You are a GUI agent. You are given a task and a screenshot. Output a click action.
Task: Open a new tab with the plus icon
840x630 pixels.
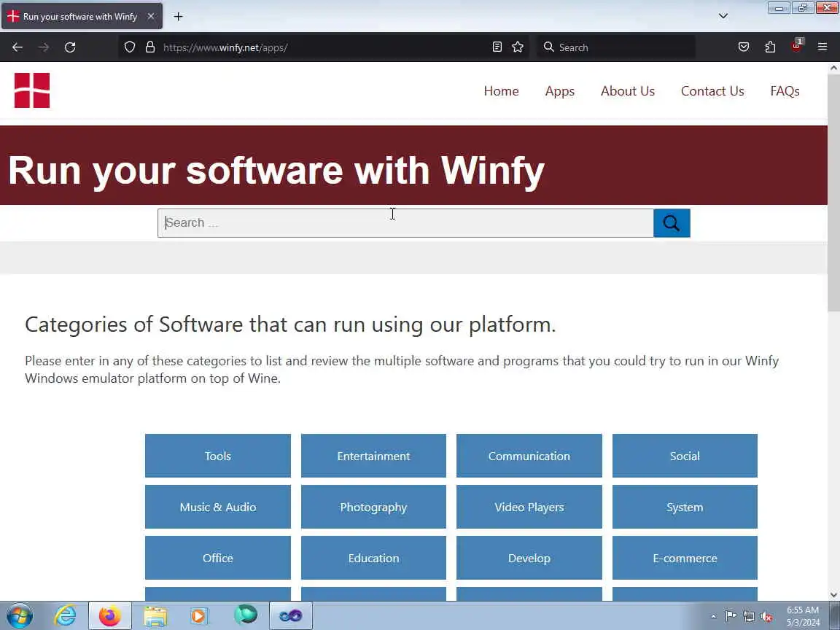pos(179,17)
